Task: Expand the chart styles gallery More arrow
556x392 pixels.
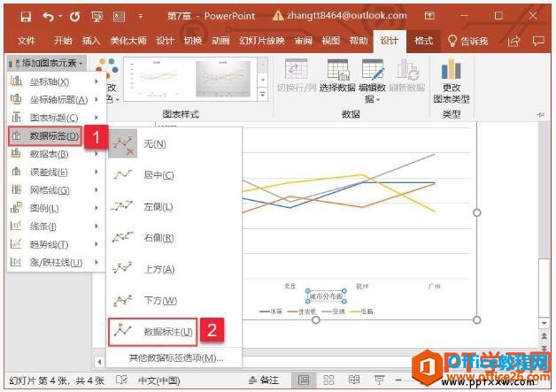Action: click(263, 95)
